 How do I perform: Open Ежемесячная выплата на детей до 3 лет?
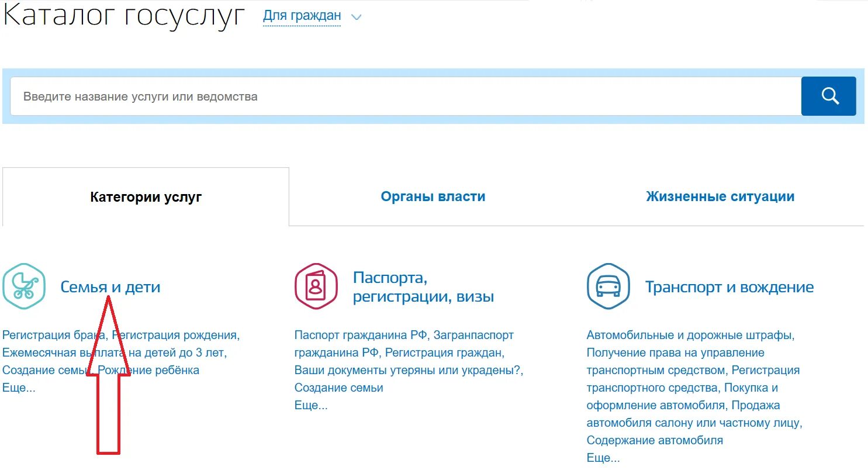tap(113, 353)
